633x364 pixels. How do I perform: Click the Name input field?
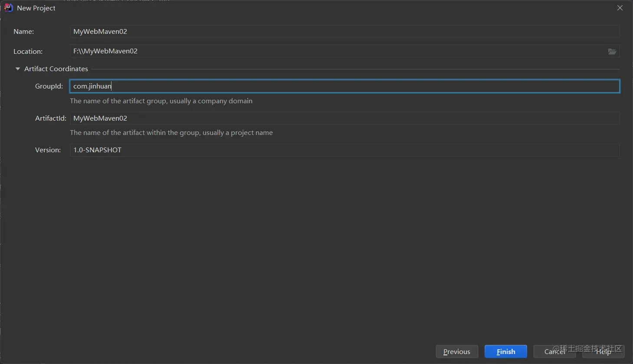point(344,32)
